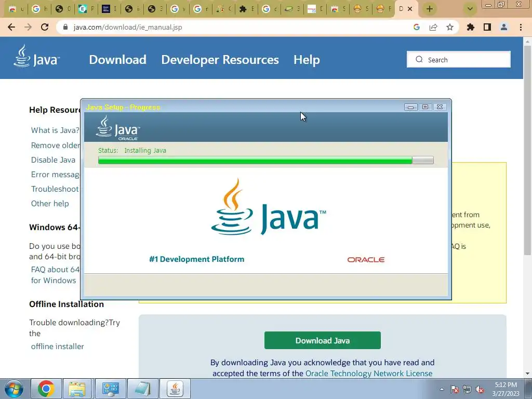The image size is (532, 399).
Task: Click the browser forward arrow
Action: 28,27
